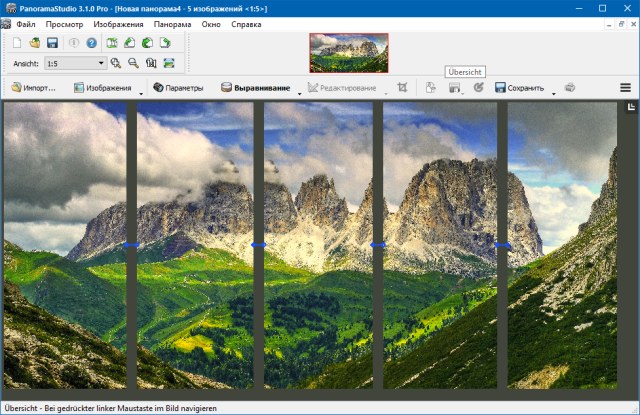Click the Параметры button
The width and height of the screenshot is (640, 415).
pyautogui.click(x=178, y=88)
